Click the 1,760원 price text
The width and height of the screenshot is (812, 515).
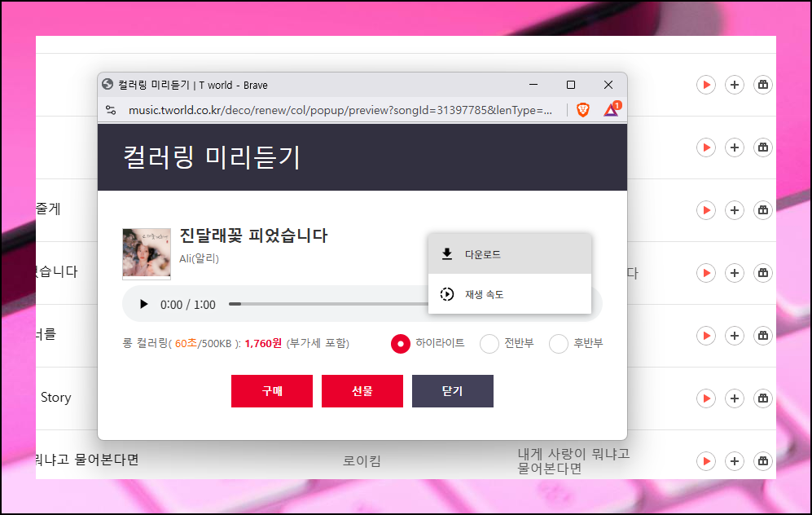[x=263, y=343]
